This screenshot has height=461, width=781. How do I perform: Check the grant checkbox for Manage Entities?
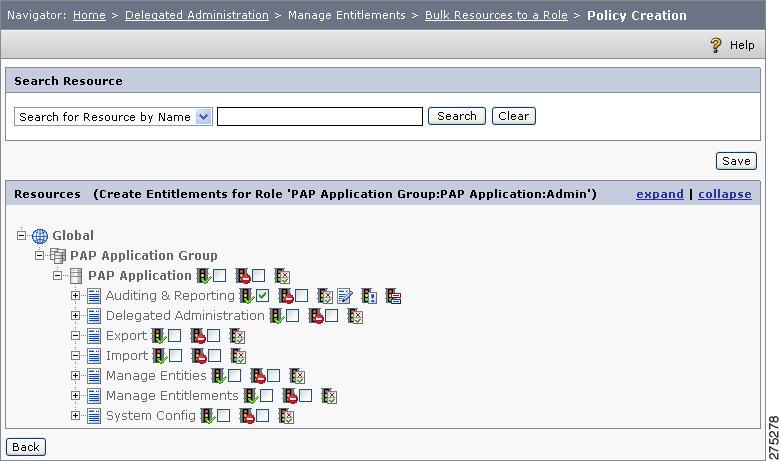235,375
